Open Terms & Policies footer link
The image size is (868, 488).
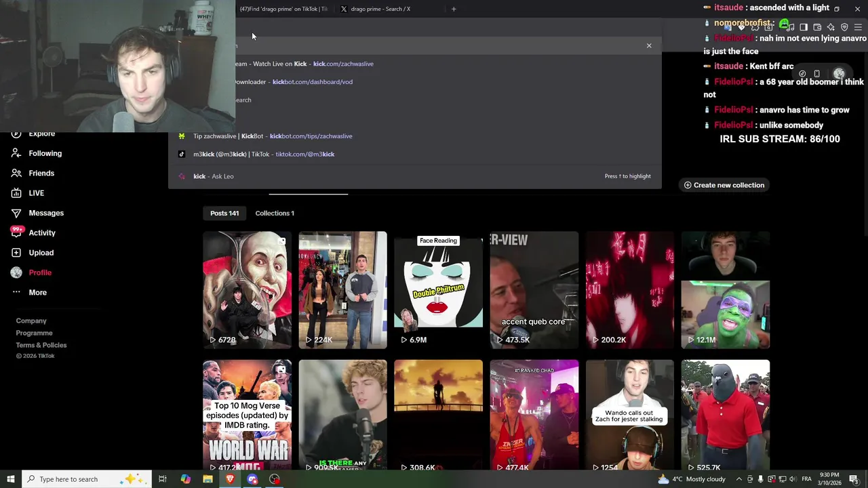coord(41,345)
